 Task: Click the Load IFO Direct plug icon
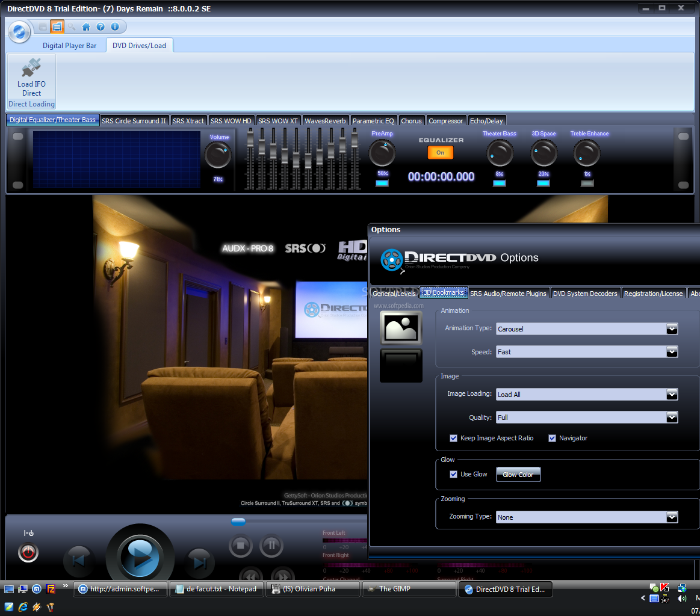click(x=31, y=67)
